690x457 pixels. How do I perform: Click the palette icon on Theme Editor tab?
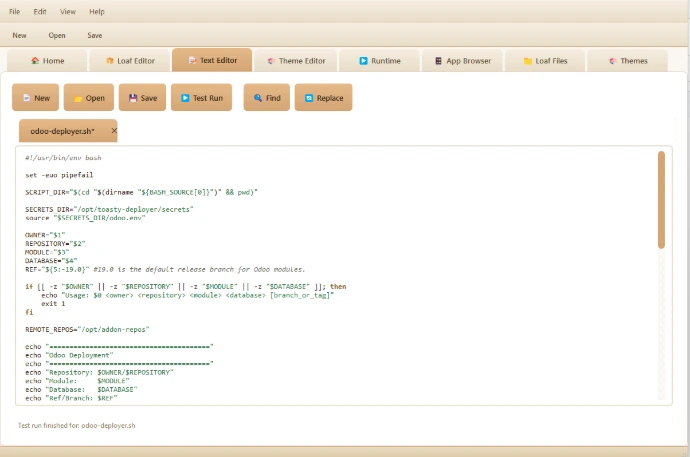[271, 61]
